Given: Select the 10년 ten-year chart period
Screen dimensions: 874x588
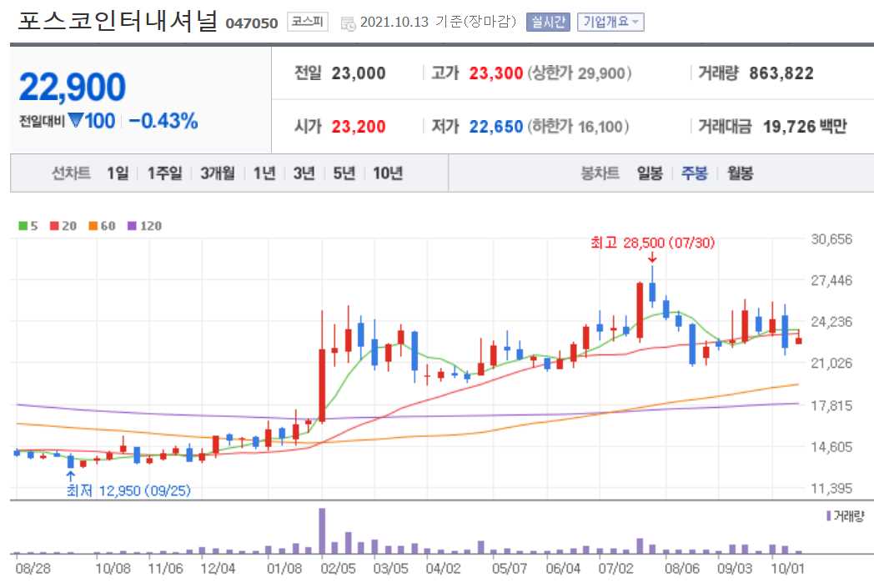Looking at the screenshot, I should pyautogui.click(x=389, y=172).
